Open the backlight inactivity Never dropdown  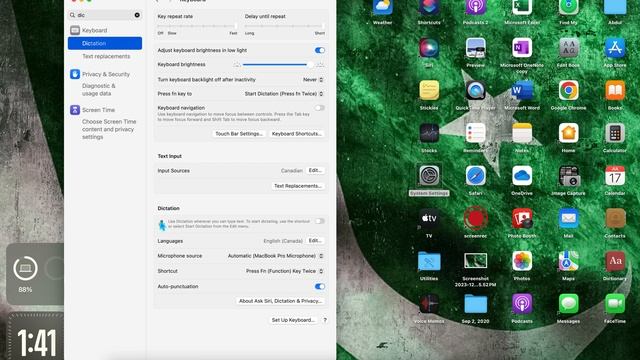click(313, 80)
